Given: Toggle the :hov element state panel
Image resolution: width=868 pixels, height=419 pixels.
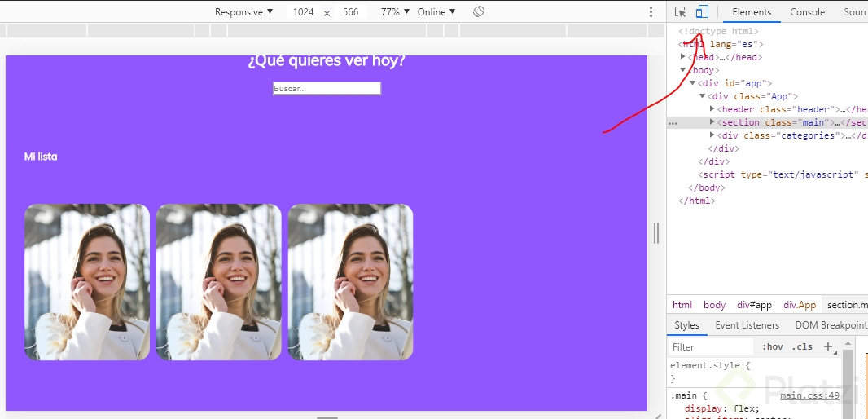Looking at the screenshot, I should (772, 346).
